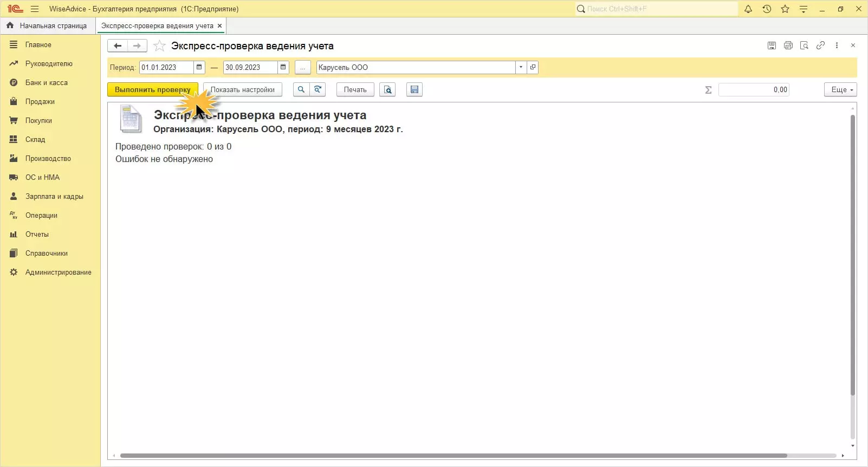The image size is (868, 467).
Task: Expand the Еще dropdown menu
Action: pyautogui.click(x=840, y=90)
